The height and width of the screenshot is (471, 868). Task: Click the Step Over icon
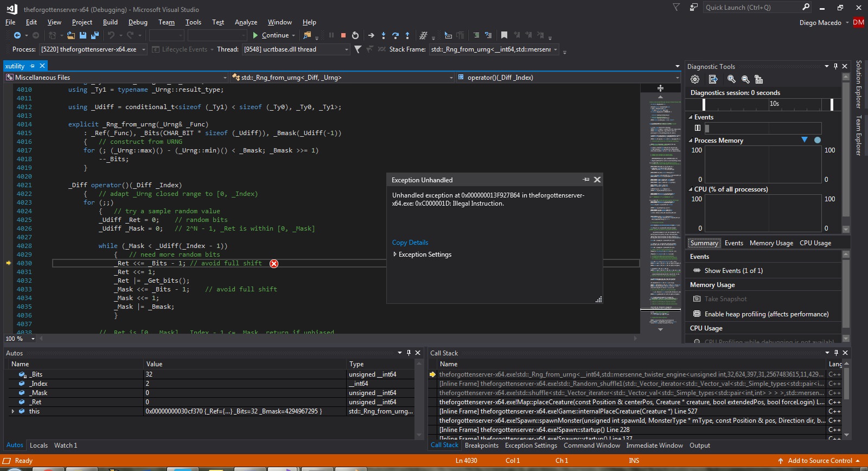tap(395, 35)
